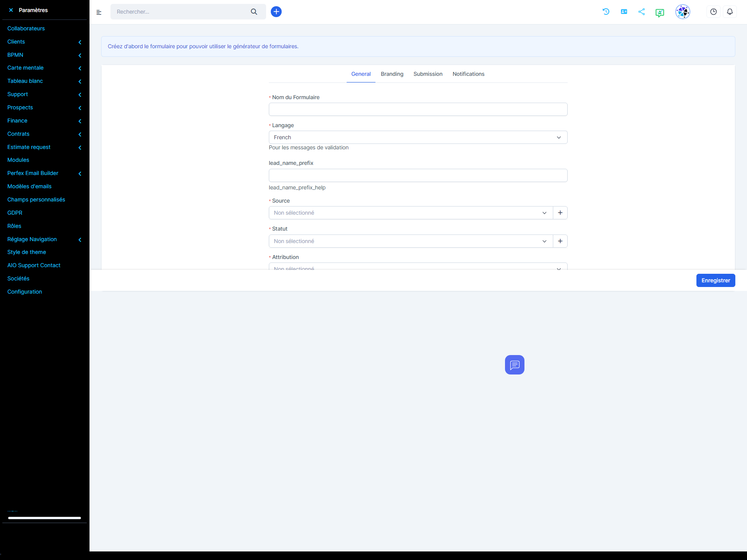Open the quick create plus button

276,12
